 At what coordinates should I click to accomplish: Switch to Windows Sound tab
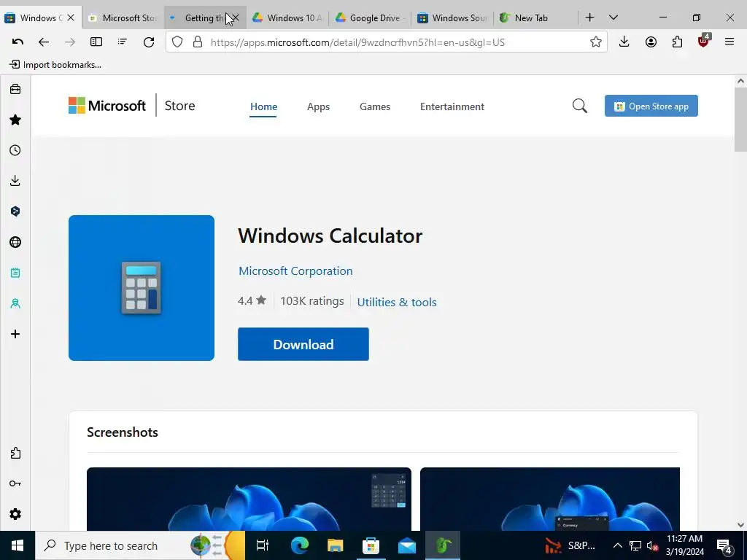(x=452, y=17)
